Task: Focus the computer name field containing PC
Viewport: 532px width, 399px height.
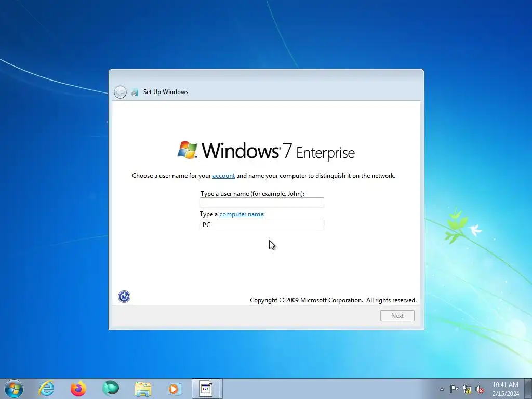Action: pyautogui.click(x=262, y=225)
